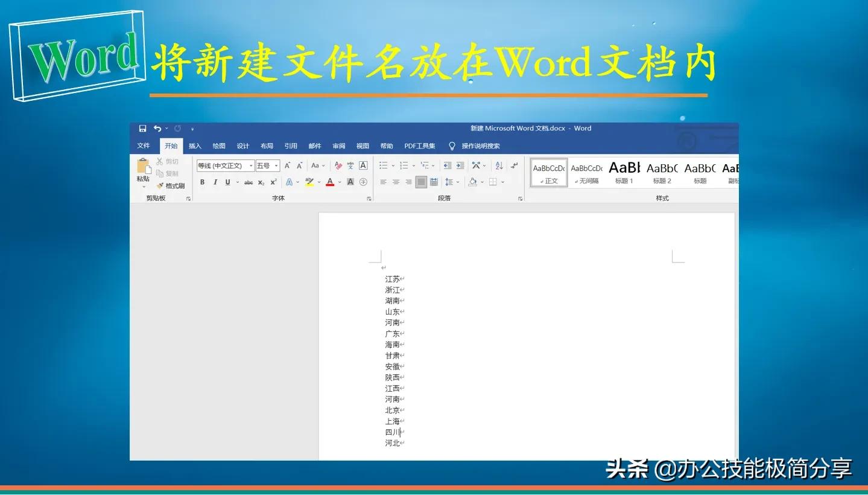Image resolution: width=868 pixels, height=495 pixels.
Task: Toggle bold formatting
Action: click(202, 182)
